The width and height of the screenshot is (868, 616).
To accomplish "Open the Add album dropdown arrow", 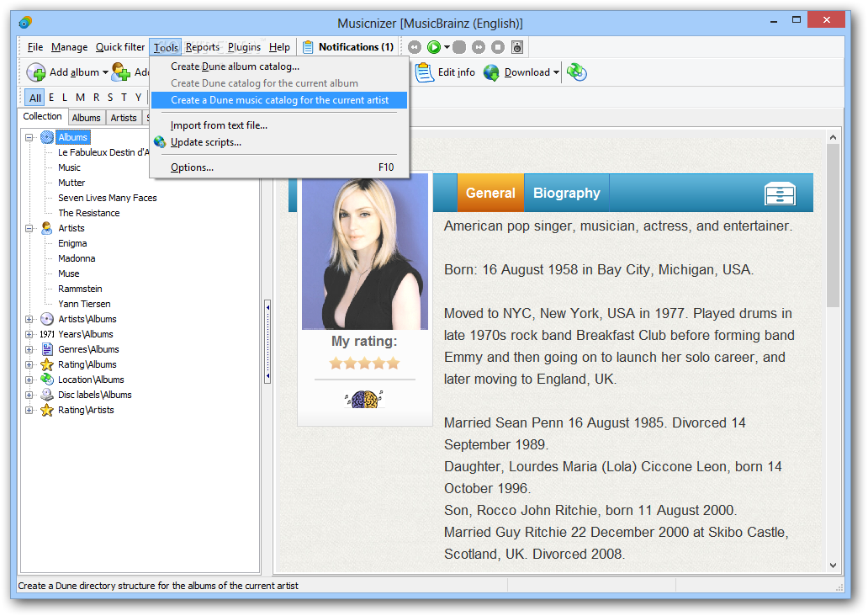I will (x=105, y=72).
